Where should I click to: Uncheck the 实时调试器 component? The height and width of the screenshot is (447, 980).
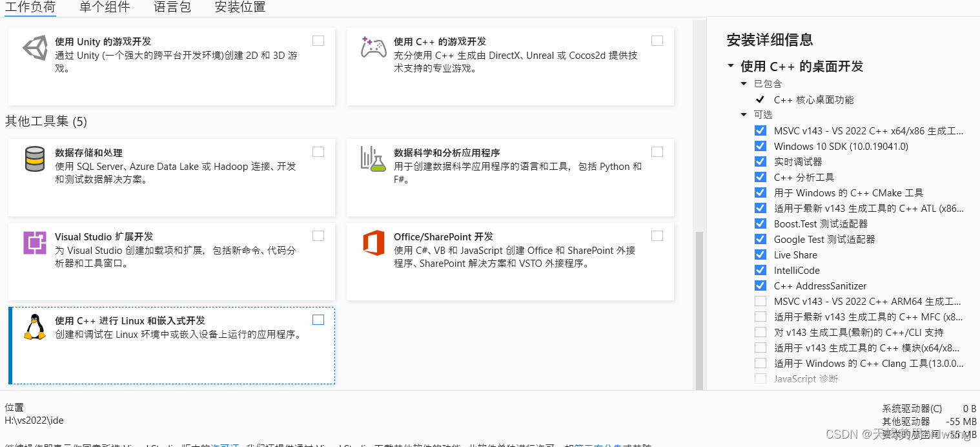point(761,161)
